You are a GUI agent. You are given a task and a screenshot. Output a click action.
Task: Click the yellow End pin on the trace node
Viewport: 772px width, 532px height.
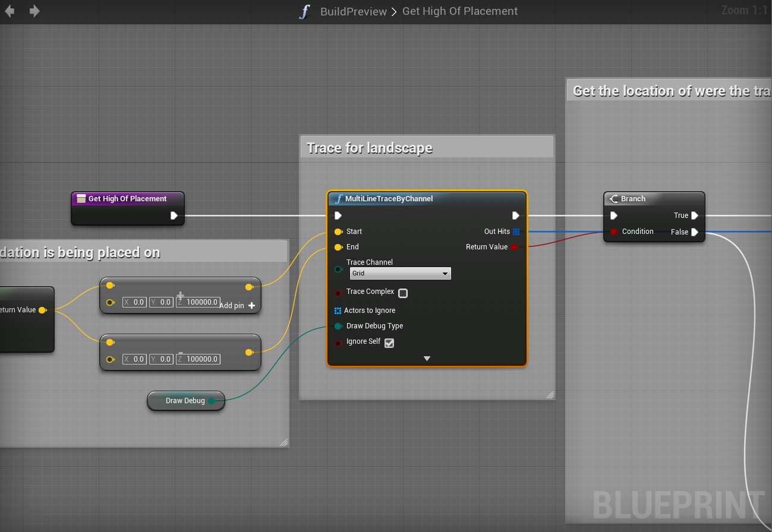tap(338, 247)
